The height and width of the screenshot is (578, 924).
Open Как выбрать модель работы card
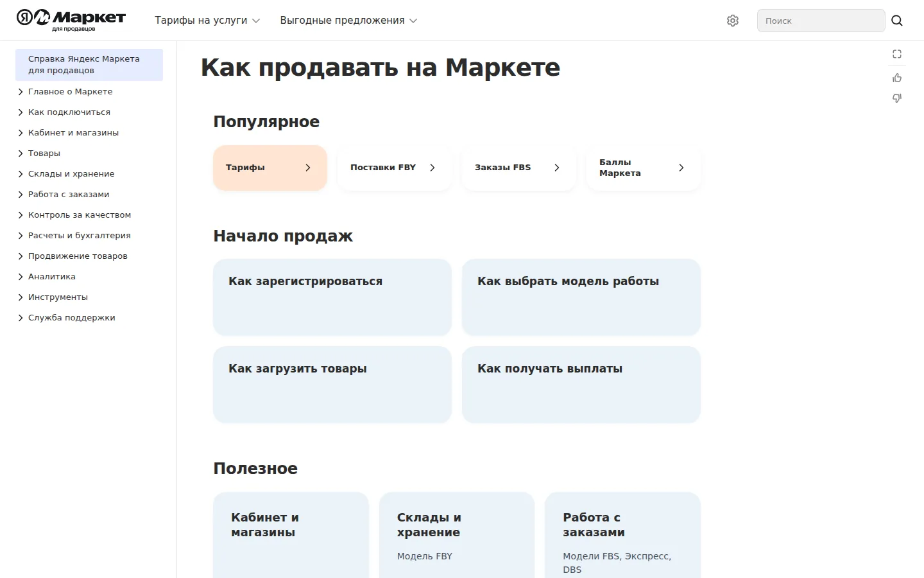click(581, 297)
